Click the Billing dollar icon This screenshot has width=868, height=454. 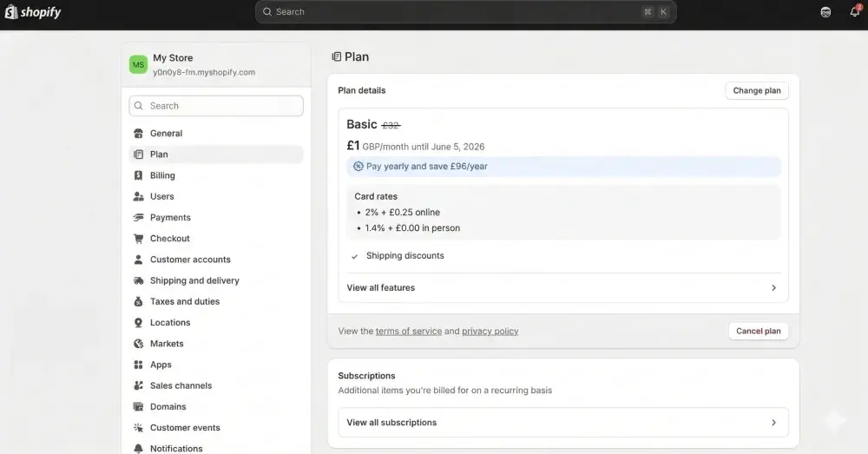[138, 175]
